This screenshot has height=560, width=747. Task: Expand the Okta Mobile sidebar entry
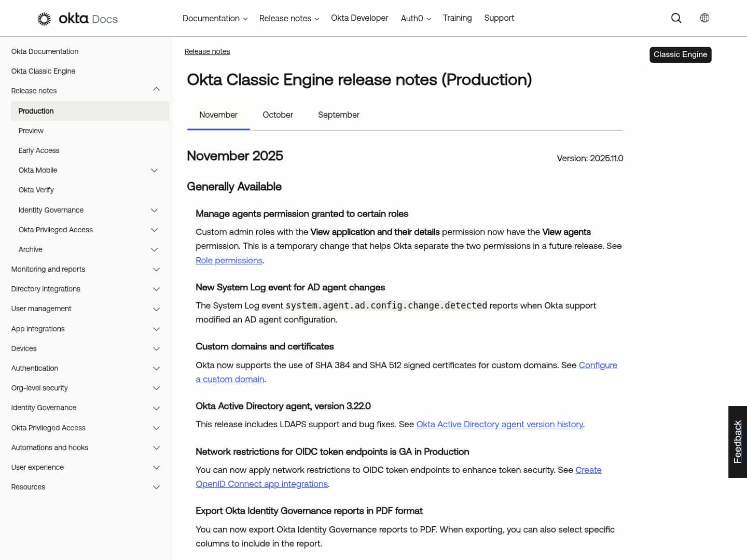[x=154, y=170]
